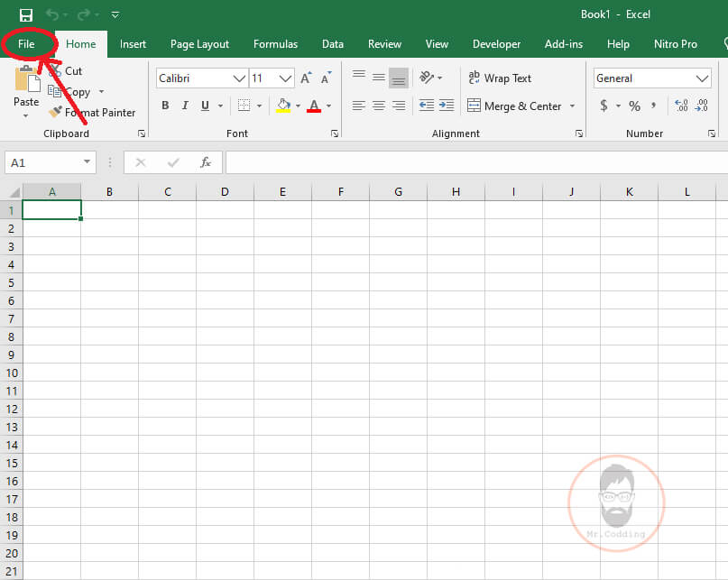Viewport: 728px width, 580px height.
Task: Toggle Center horizontal alignment
Action: [378, 106]
